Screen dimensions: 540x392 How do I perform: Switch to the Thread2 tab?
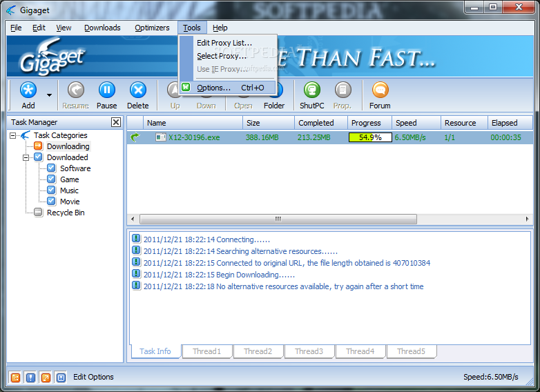coord(258,351)
